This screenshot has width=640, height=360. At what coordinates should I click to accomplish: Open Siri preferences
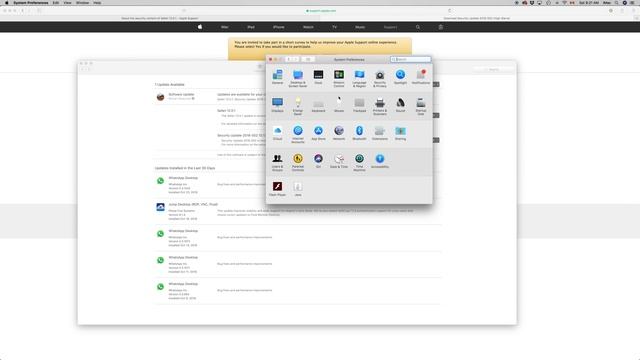pyautogui.click(x=318, y=161)
